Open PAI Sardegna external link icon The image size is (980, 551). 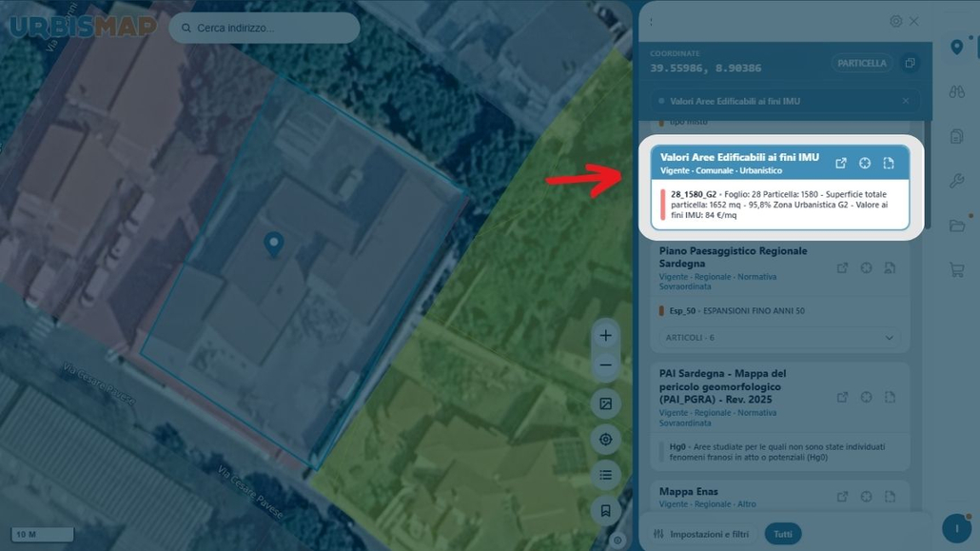pos(842,397)
